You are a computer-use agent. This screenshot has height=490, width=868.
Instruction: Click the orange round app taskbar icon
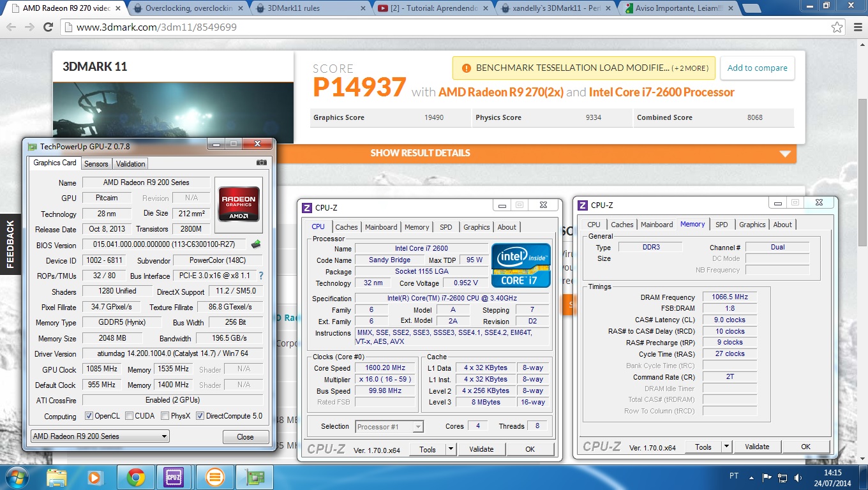point(215,477)
